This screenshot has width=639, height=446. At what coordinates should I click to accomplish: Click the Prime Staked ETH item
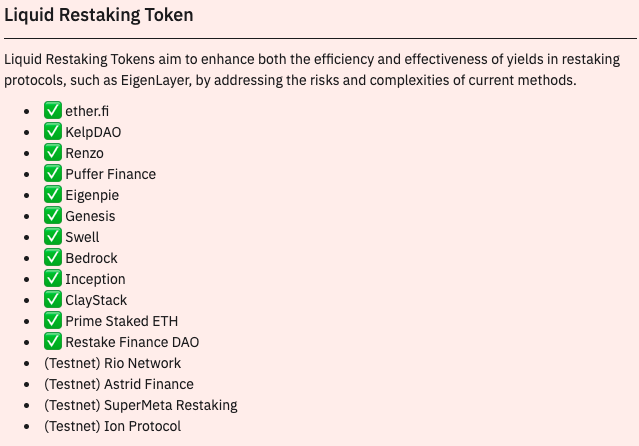(122, 321)
